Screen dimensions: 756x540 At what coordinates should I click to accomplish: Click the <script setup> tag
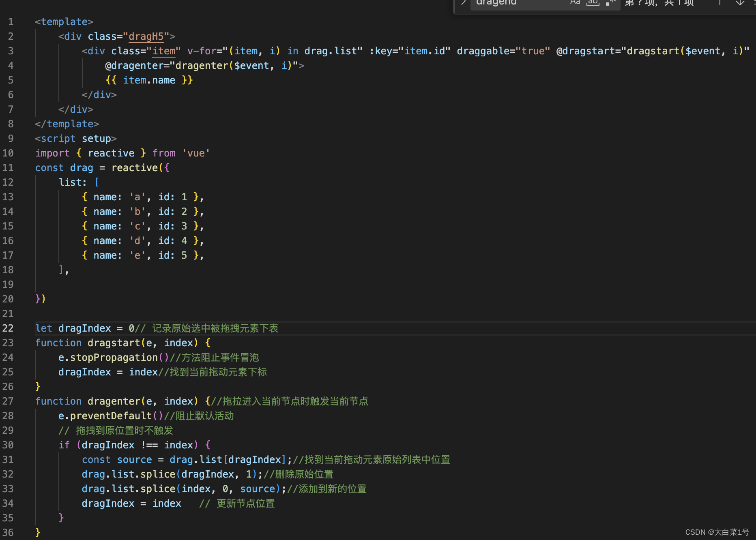point(76,138)
